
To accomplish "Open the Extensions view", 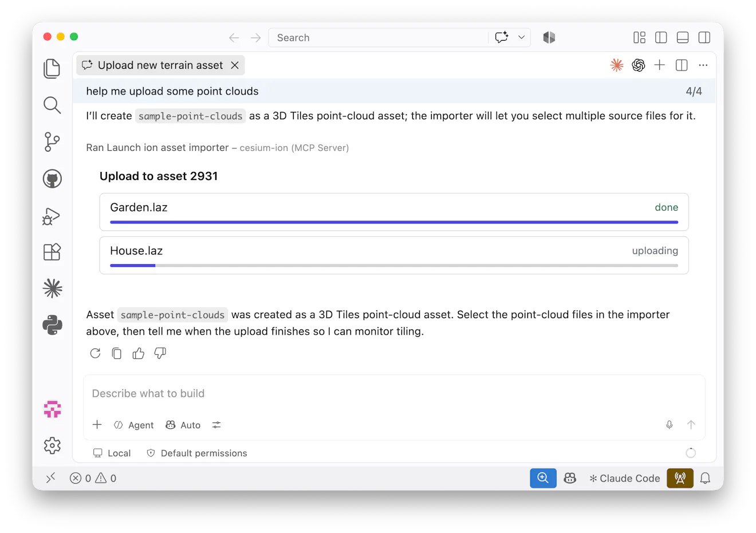I will [52, 252].
